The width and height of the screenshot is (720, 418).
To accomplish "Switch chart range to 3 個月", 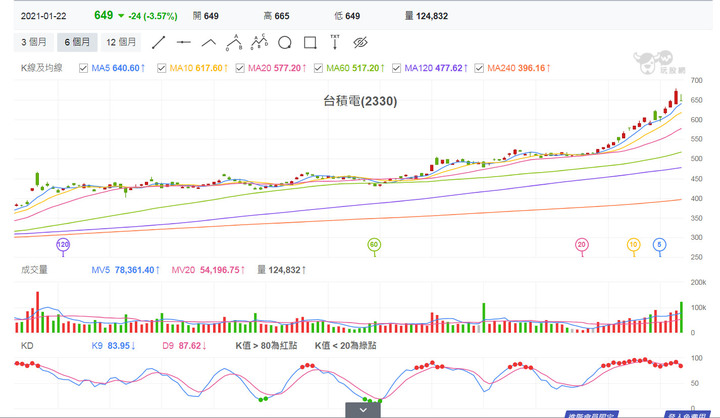I will [x=34, y=42].
